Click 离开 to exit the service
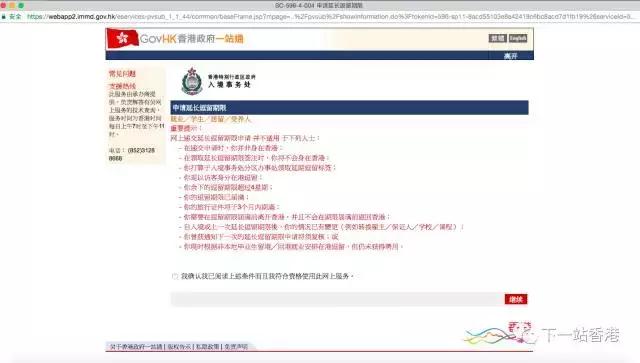Image resolution: width=640 pixels, height=363 pixels. tap(511, 56)
